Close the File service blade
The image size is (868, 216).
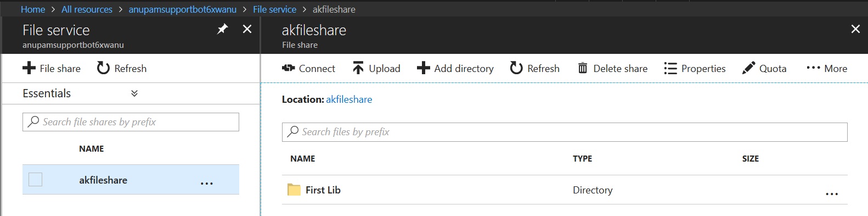click(x=247, y=29)
